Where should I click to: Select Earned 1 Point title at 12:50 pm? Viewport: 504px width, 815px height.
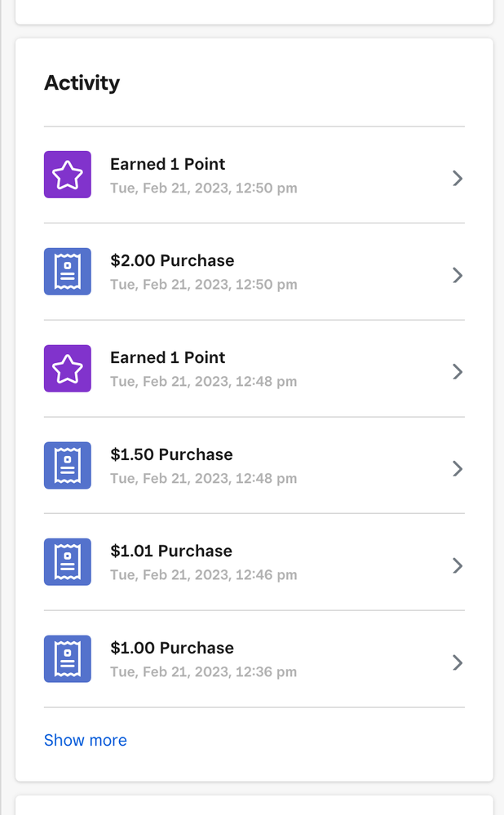point(168,164)
